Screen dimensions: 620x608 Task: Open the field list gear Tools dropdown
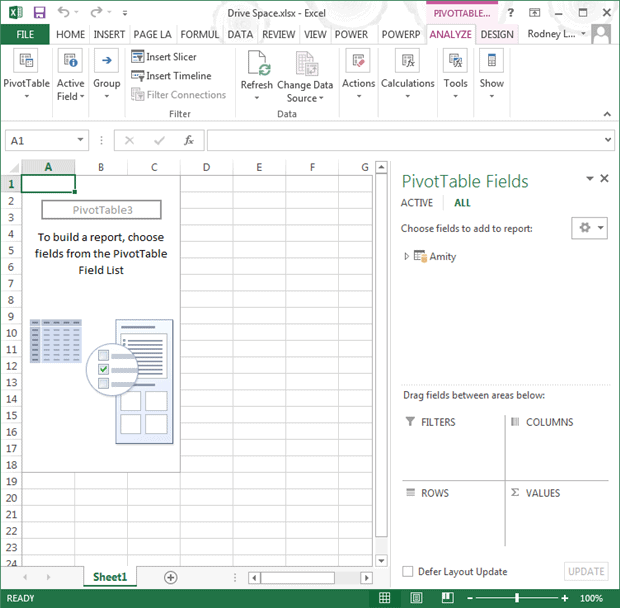(x=589, y=228)
